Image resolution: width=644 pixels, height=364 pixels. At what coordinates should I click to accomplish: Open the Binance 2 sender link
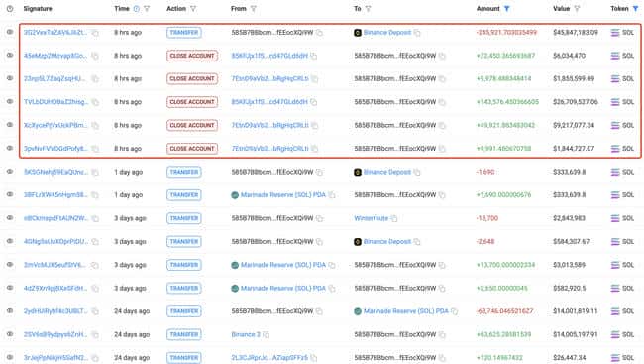[x=246, y=335]
